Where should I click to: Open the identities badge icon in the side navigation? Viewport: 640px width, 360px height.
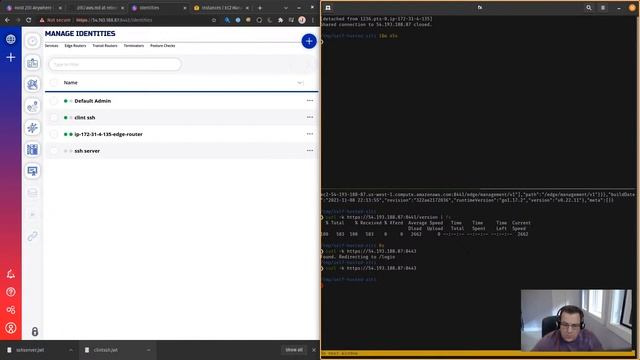(33, 63)
